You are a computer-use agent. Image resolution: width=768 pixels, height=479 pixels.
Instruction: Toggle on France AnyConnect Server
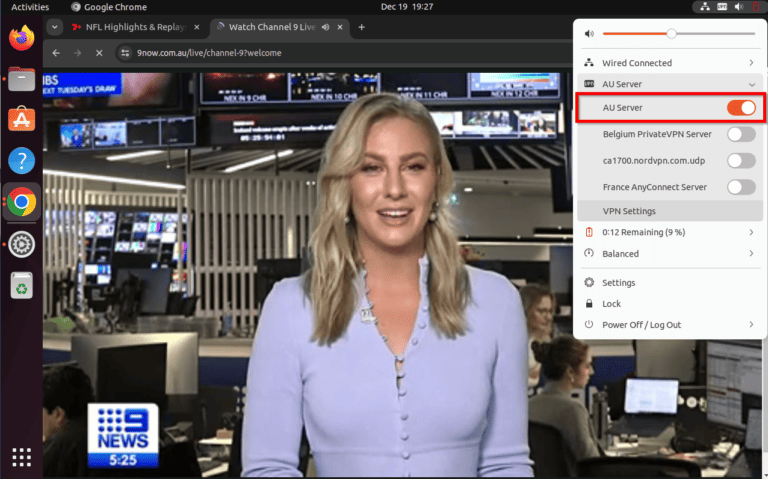click(x=740, y=187)
